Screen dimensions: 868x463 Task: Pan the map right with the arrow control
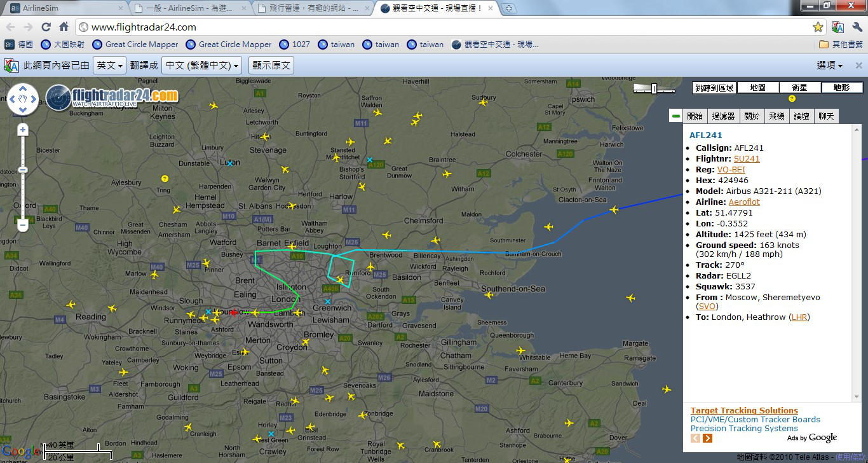[34, 99]
